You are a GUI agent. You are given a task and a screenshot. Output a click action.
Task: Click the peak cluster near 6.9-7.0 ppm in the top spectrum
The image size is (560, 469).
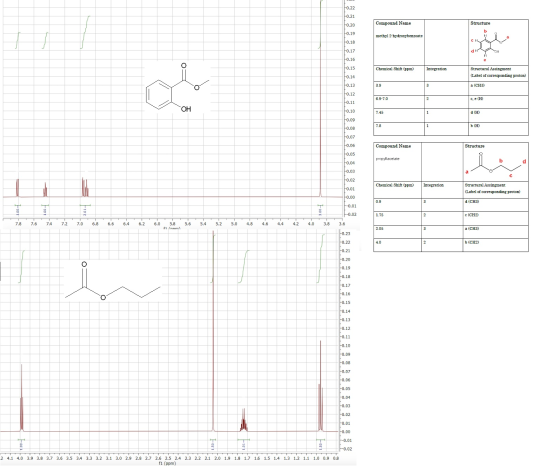tap(85, 187)
